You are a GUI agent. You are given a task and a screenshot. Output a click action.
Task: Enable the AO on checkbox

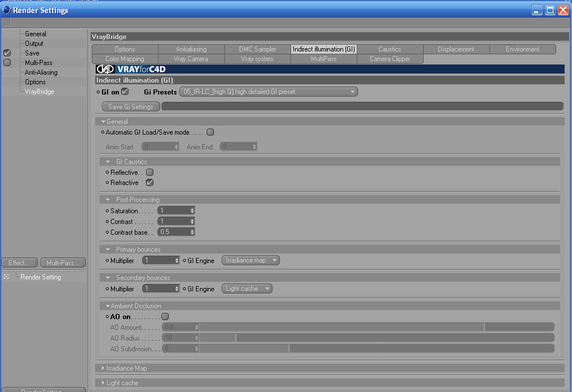(165, 317)
